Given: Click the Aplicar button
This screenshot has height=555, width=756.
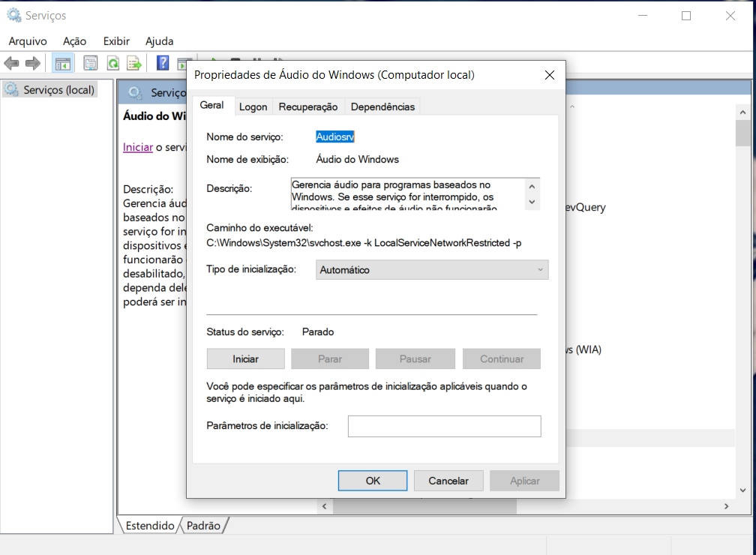Looking at the screenshot, I should pyautogui.click(x=524, y=481).
